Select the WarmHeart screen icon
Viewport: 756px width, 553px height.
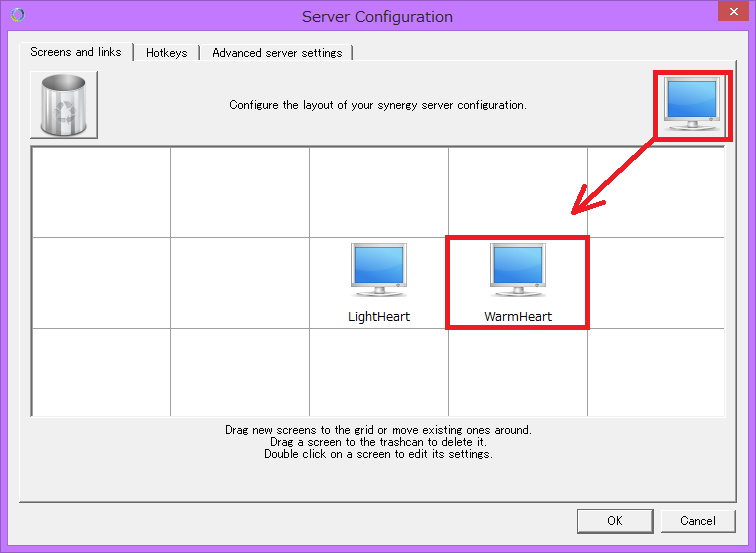pos(518,270)
